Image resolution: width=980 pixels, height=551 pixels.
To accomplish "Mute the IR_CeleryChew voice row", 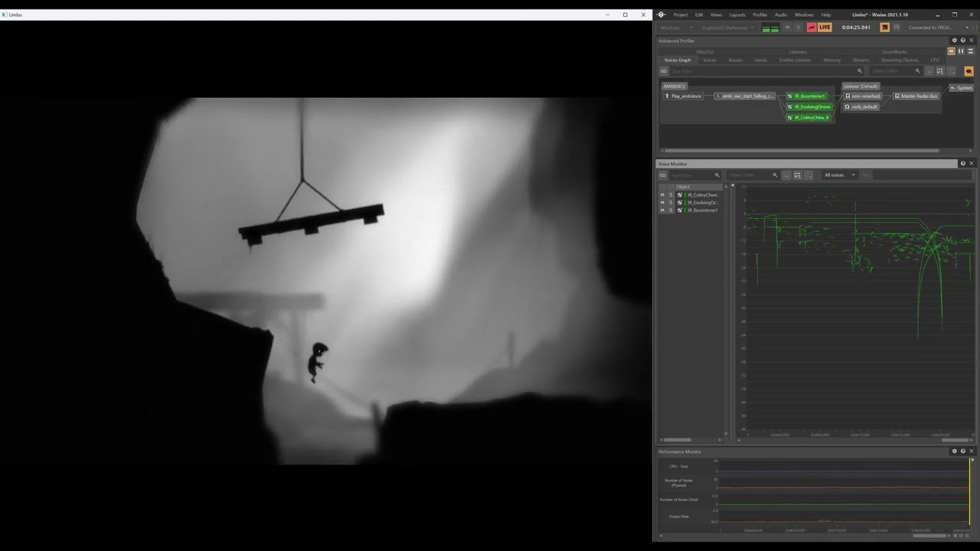I will [662, 195].
